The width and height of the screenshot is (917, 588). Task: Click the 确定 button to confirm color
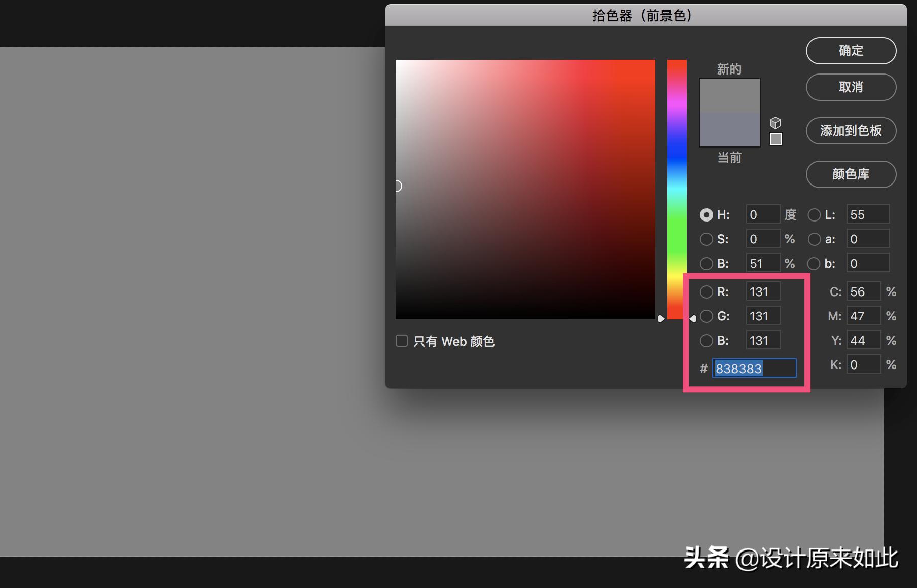pyautogui.click(x=851, y=51)
